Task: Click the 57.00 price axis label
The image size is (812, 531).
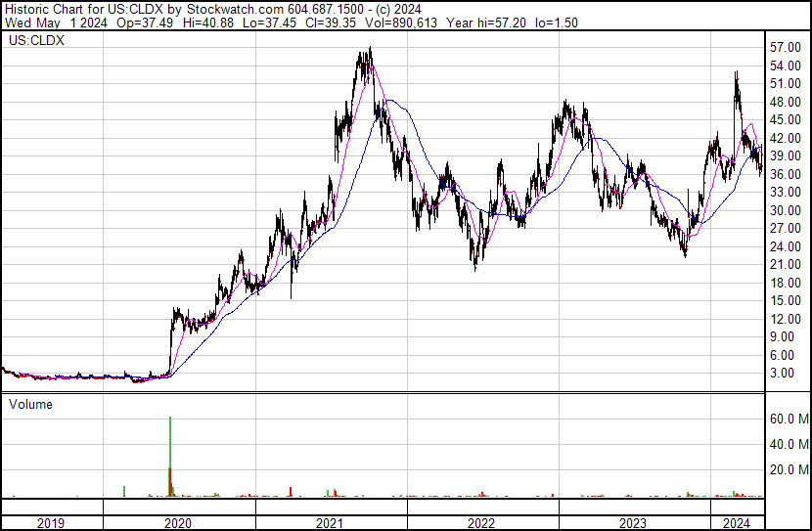Action: (x=787, y=47)
